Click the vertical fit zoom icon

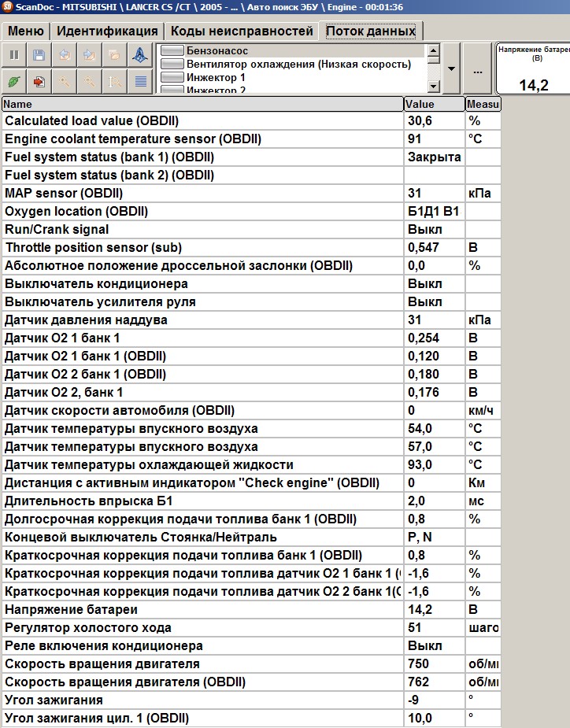click(x=114, y=81)
